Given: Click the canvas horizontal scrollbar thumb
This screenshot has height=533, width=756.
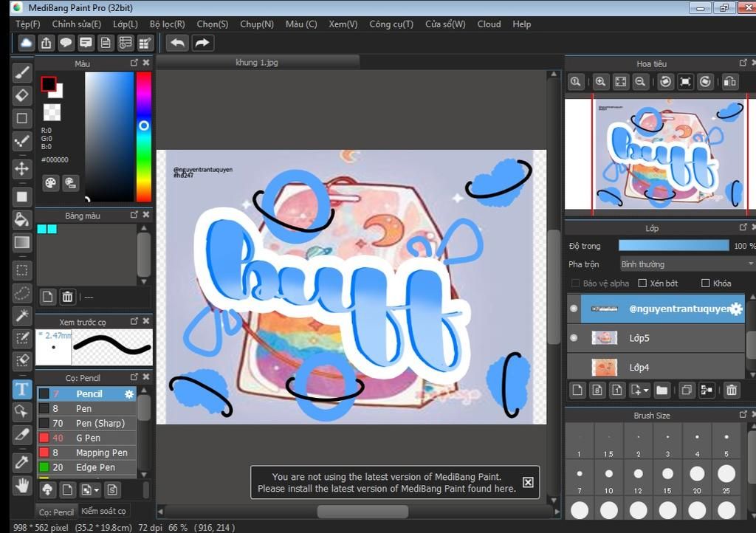Looking at the screenshot, I should (362, 512).
